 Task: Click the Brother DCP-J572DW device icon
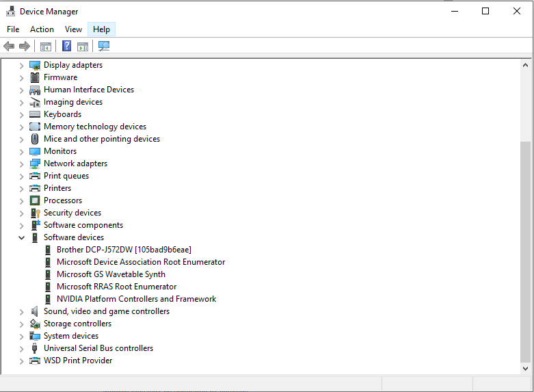pos(48,250)
